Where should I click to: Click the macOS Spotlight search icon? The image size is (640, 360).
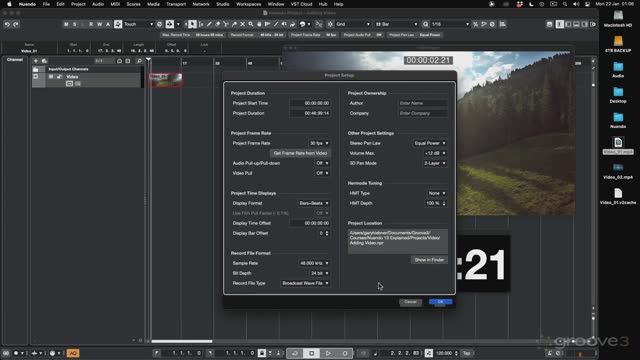pyautogui.click(x=565, y=4)
